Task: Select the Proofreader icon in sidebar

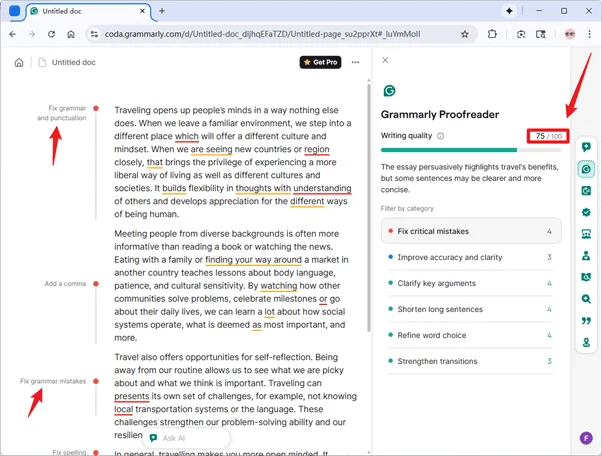Action: (586, 169)
